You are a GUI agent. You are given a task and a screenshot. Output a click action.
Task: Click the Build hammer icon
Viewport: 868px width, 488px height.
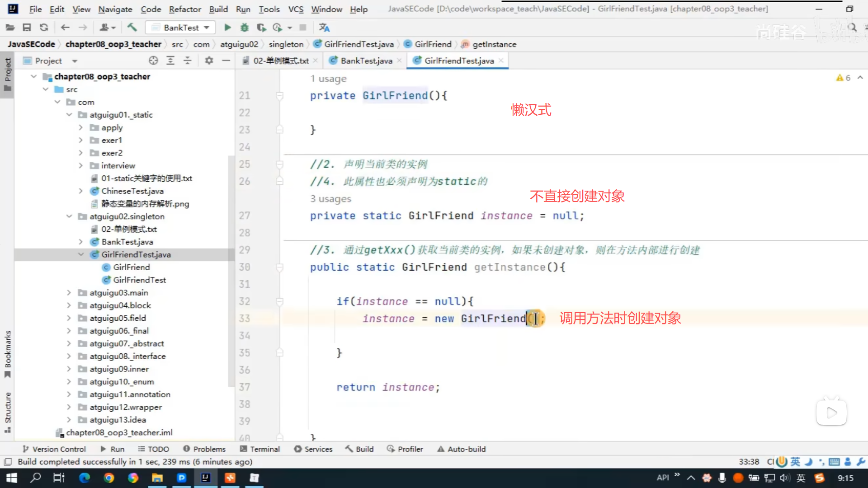[x=132, y=28]
